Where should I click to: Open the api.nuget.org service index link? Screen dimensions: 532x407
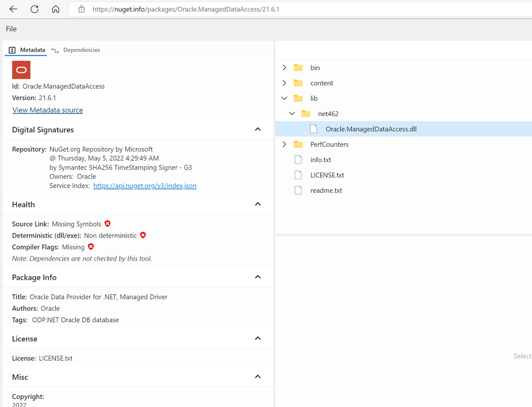click(x=145, y=186)
